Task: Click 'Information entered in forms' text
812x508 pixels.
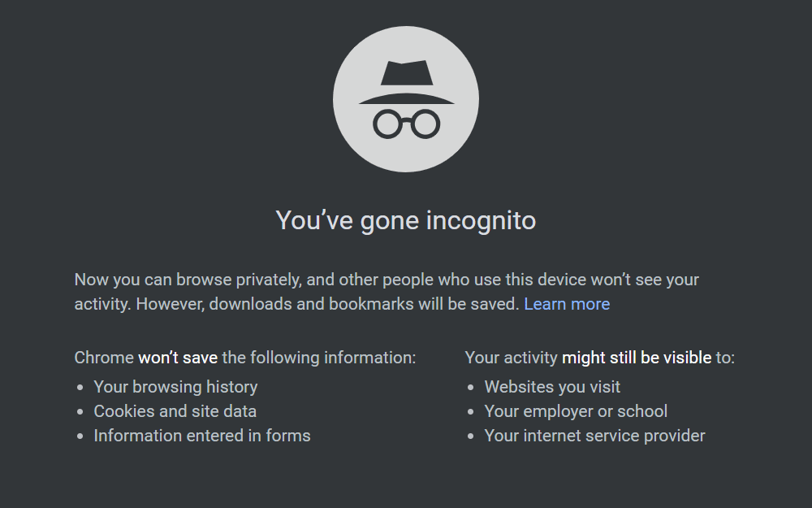Action: (x=202, y=436)
